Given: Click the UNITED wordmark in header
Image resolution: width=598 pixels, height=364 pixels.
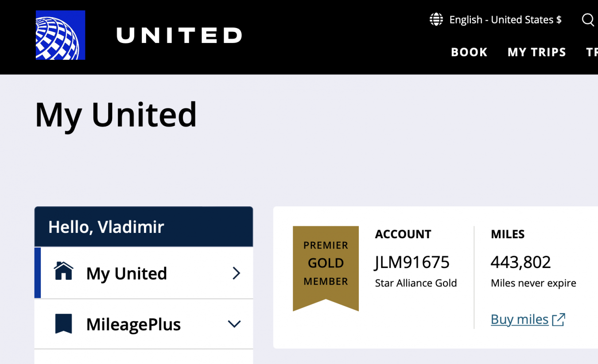Looking at the screenshot, I should 179,35.
